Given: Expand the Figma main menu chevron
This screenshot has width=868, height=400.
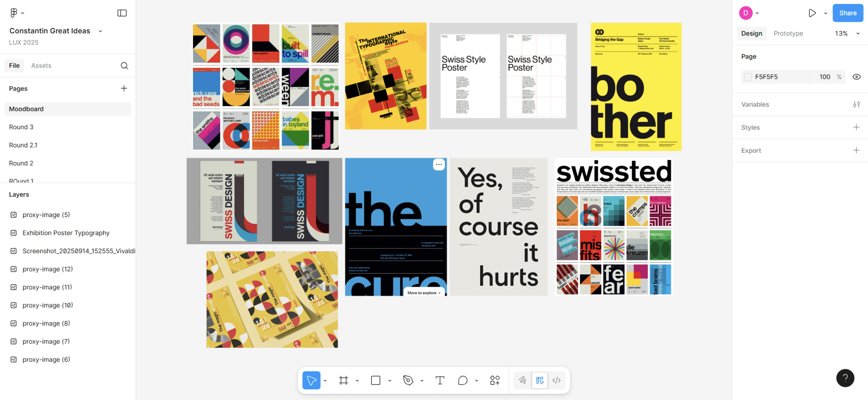Looking at the screenshot, I should click(23, 13).
